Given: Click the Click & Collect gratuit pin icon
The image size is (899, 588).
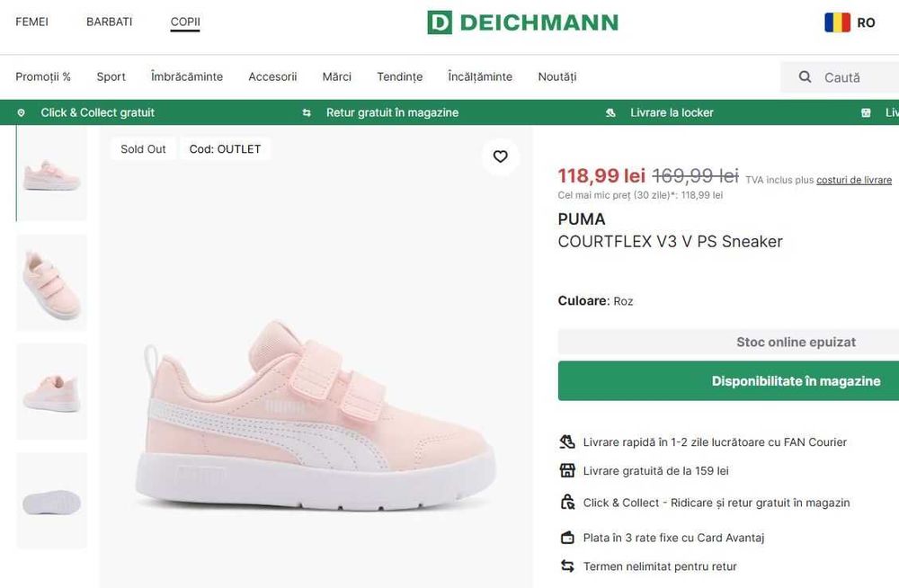Looking at the screenshot, I should [22, 113].
